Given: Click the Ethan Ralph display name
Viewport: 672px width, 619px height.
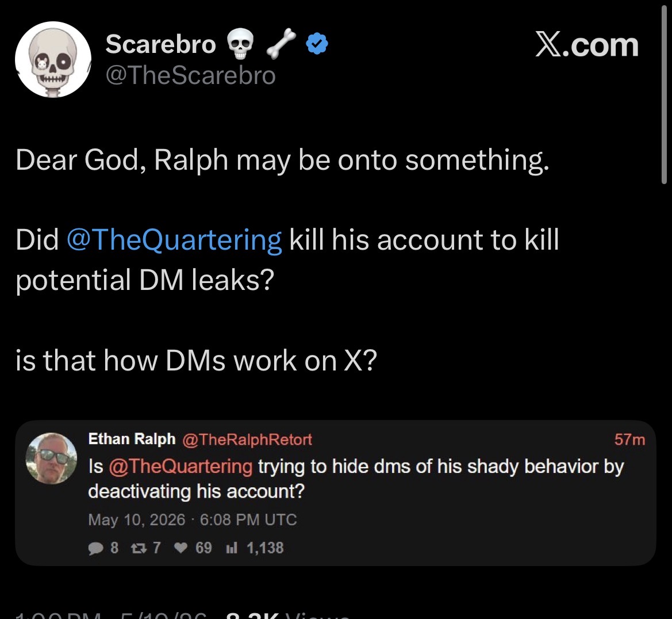Looking at the screenshot, I should (132, 439).
